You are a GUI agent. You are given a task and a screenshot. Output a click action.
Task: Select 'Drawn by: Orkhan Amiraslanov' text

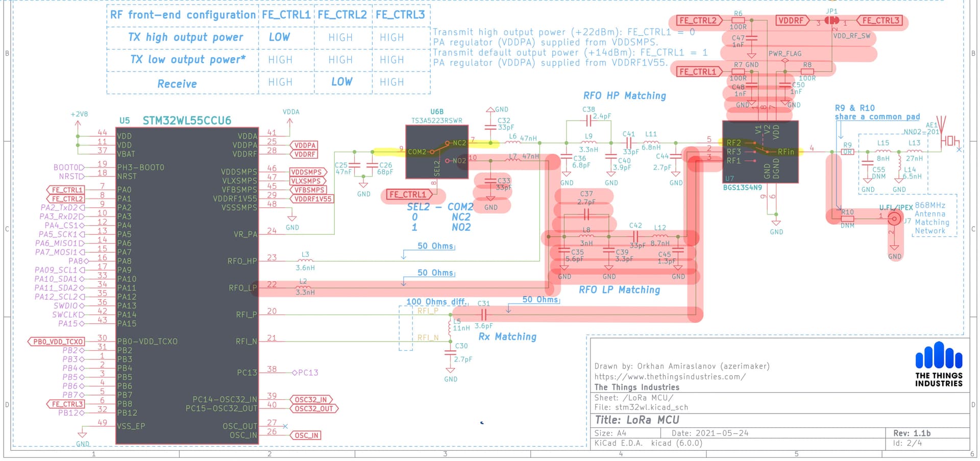[682, 366]
